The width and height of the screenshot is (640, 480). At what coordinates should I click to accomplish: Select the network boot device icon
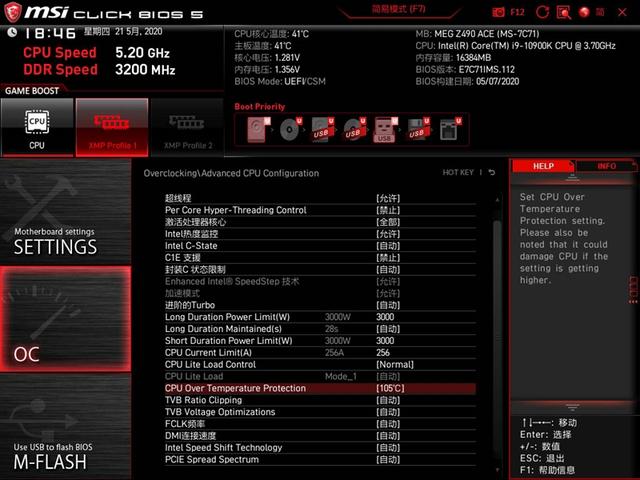pos(449,129)
